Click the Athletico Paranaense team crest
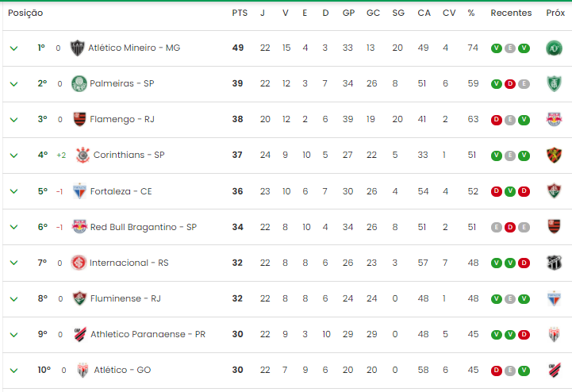Viewport: 572px width, 392px height. [80, 334]
